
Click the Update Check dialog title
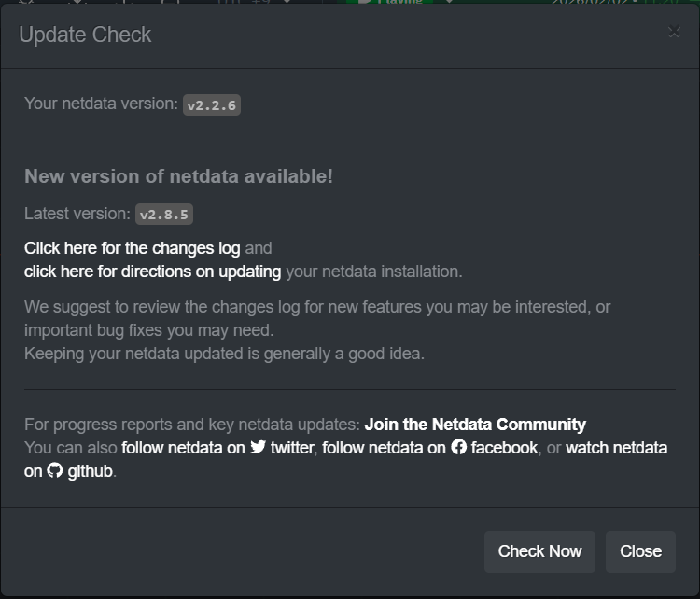[x=85, y=35]
